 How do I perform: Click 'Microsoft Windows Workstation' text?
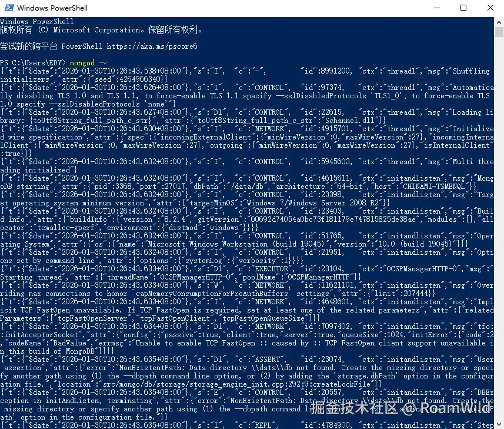(207, 244)
